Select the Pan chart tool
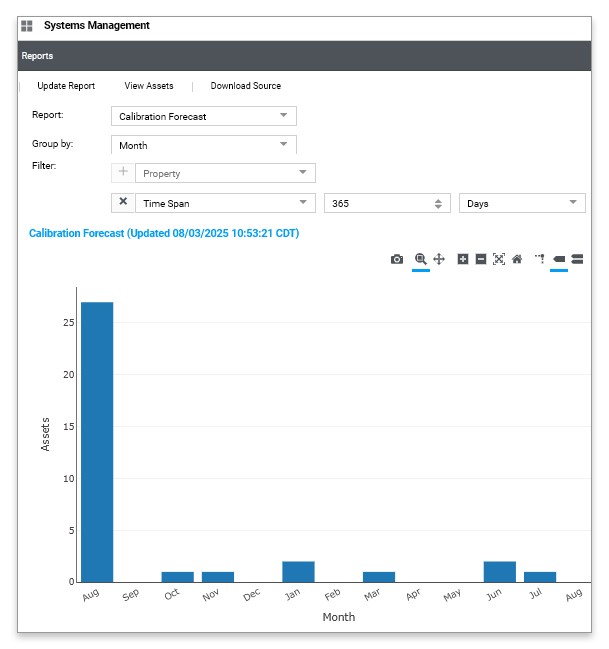Screen dimensions: 609x649 (x=439, y=259)
